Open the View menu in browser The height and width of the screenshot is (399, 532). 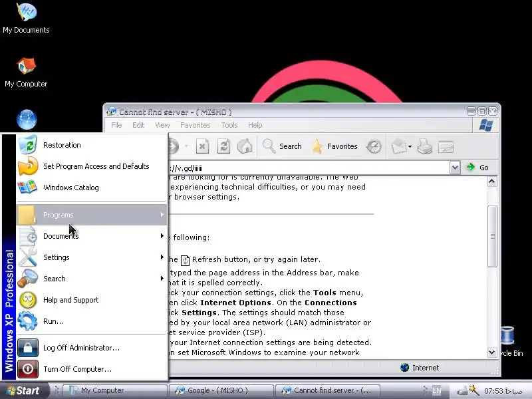(162, 125)
